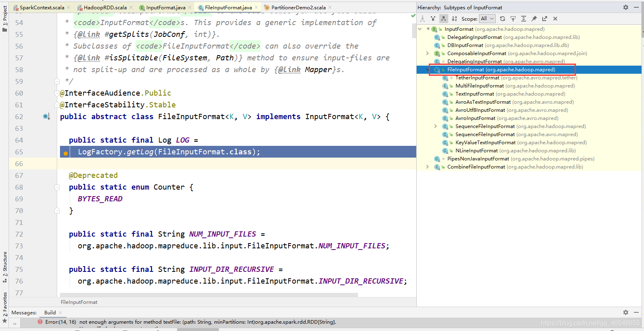Open the Project tool window
This screenshot has width=644, height=331.
point(4,18)
